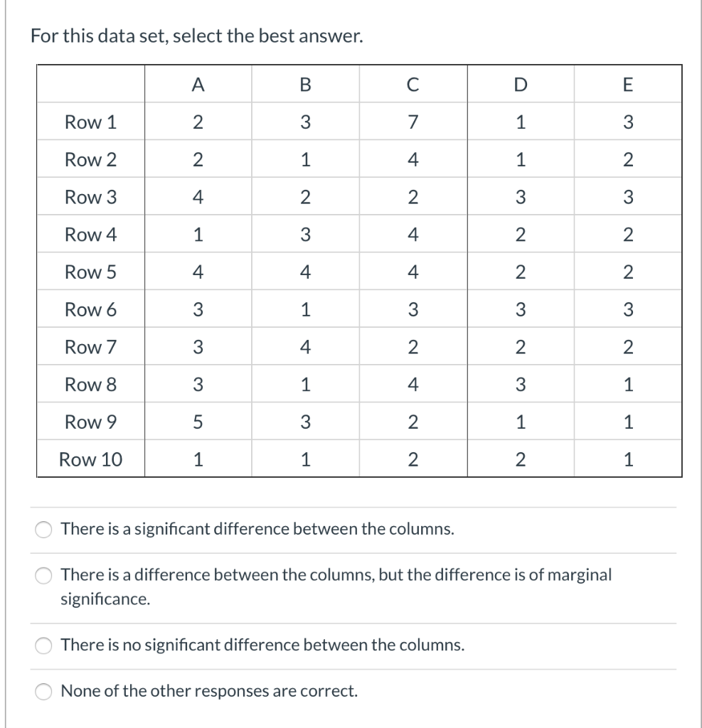702x728 pixels.
Task: Click the Row 4 value in column B
Action: tap(305, 234)
